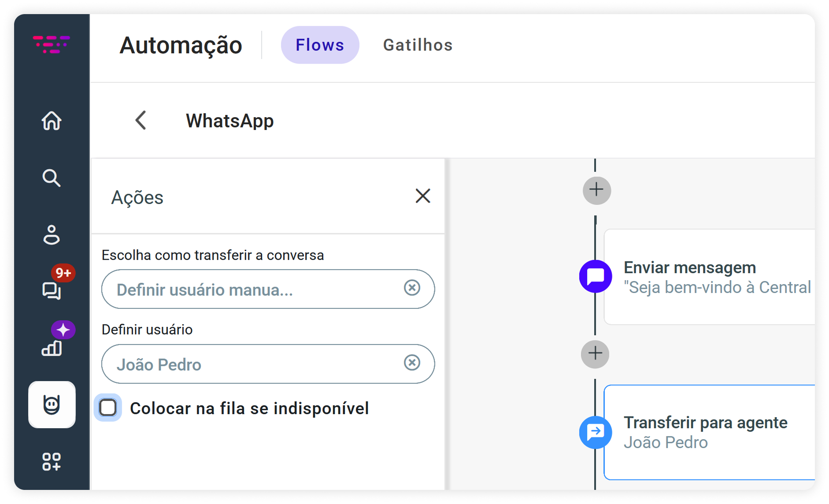This screenshot has width=829, height=504.
Task: Open the reports bar chart icon
Action: [x=52, y=348]
